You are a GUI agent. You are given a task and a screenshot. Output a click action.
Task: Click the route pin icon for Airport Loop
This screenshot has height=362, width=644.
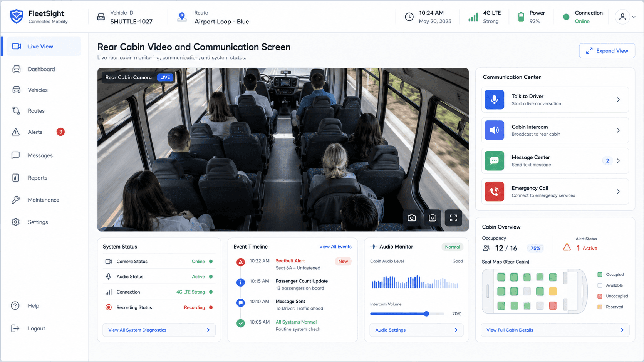coord(182,17)
